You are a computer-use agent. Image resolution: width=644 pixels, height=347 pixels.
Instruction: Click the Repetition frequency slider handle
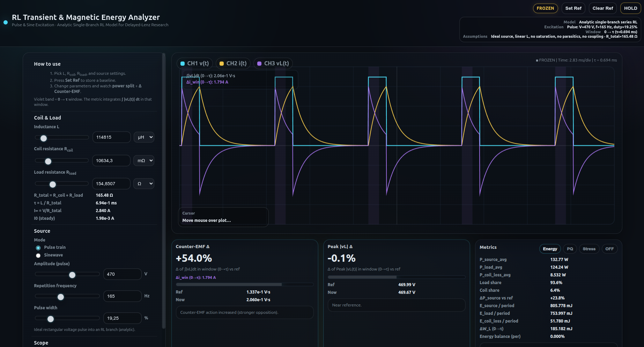[x=61, y=297]
